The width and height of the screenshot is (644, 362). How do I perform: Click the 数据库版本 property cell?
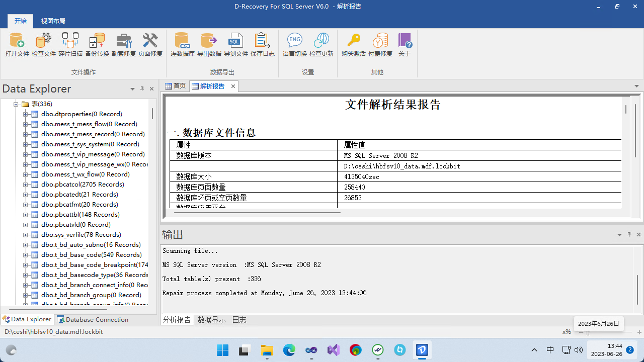(x=254, y=156)
